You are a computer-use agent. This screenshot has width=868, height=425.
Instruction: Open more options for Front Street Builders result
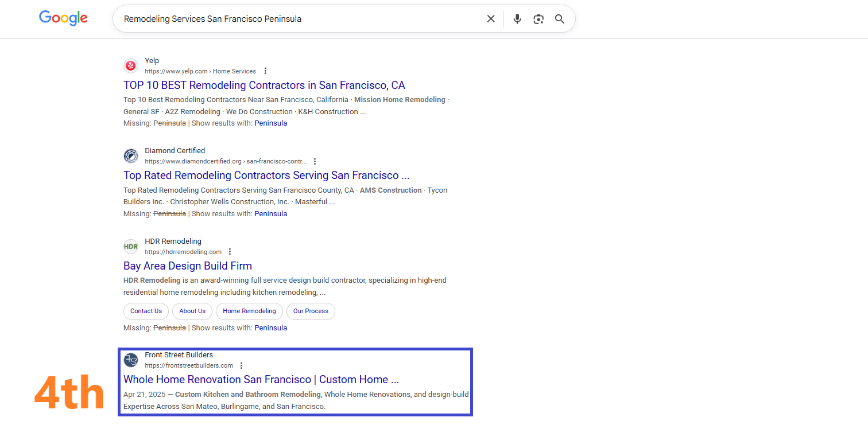pos(242,365)
